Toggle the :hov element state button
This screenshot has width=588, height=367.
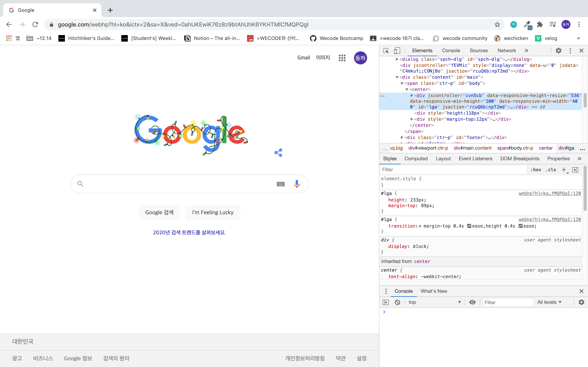[x=536, y=170]
